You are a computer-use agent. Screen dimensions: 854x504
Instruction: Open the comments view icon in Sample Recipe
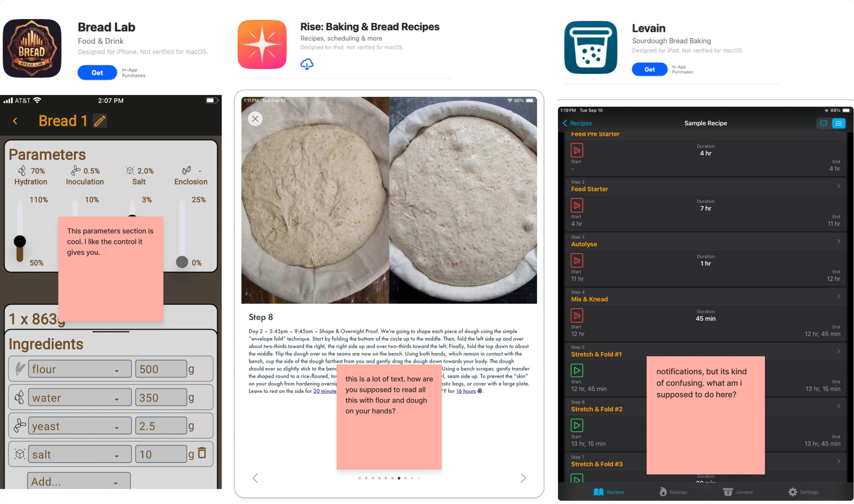click(x=823, y=123)
